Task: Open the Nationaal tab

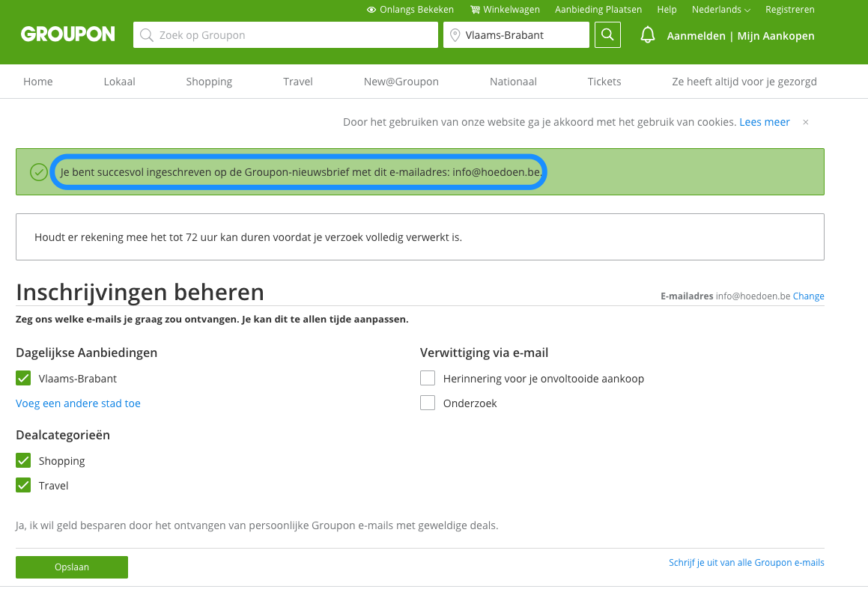Action: pos(513,82)
